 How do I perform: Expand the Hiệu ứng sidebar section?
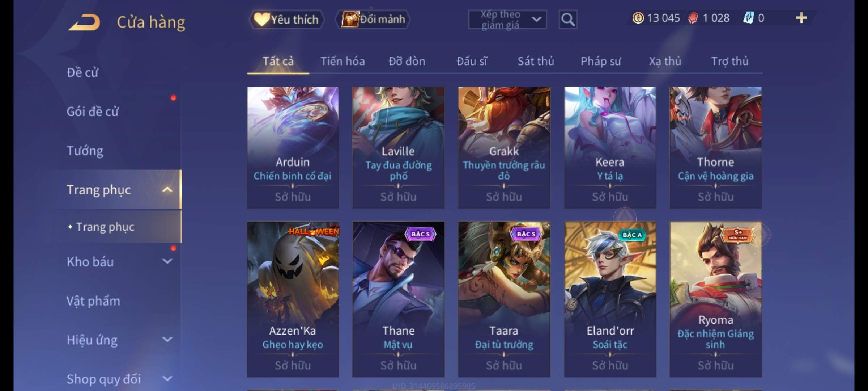tap(167, 339)
